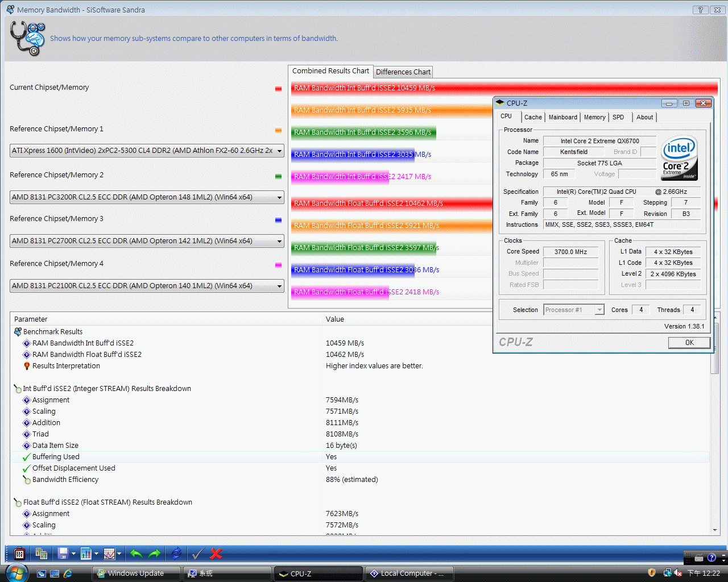The width and height of the screenshot is (728, 582).
Task: Select the Bandwidth Efficiency row
Action: [x=359, y=480]
